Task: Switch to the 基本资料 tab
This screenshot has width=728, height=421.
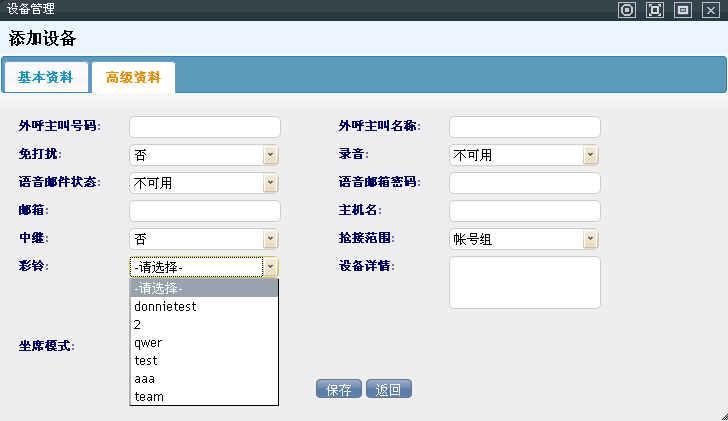Action: pyautogui.click(x=45, y=77)
